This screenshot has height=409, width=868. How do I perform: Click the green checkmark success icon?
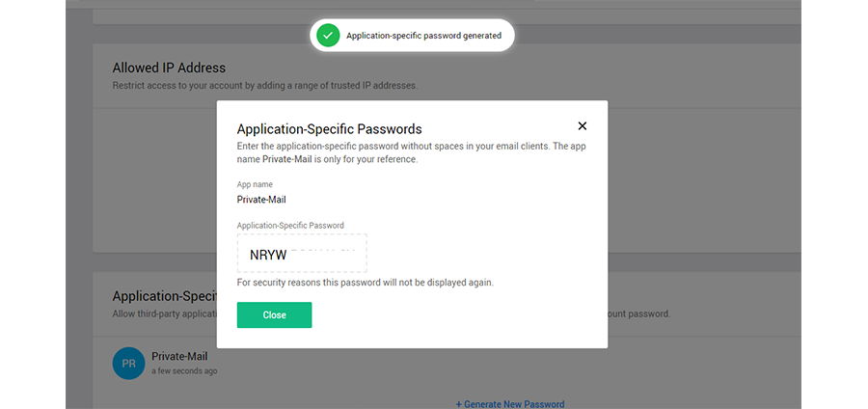pyautogui.click(x=328, y=35)
